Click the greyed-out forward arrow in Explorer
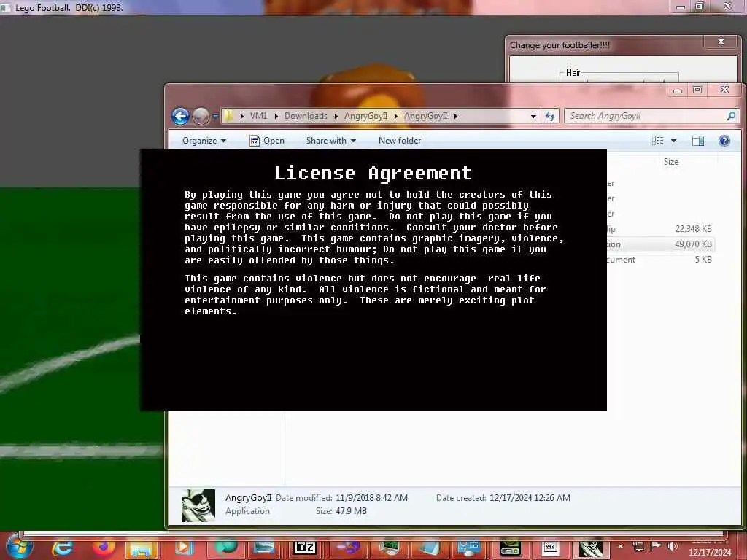 pos(201,116)
